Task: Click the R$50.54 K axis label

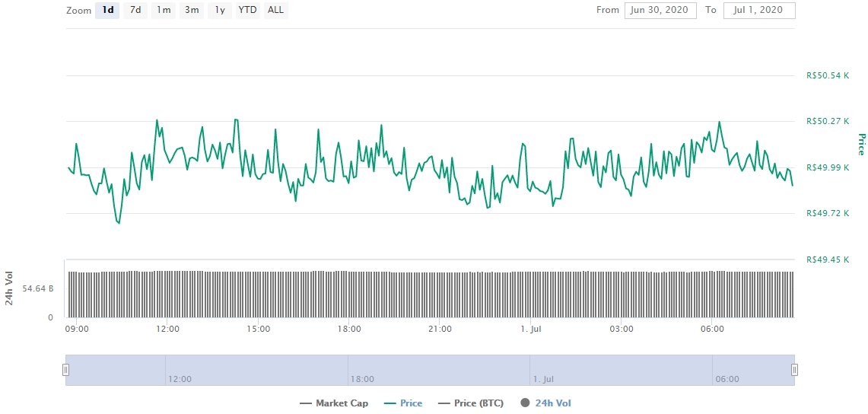Action: tap(828, 75)
